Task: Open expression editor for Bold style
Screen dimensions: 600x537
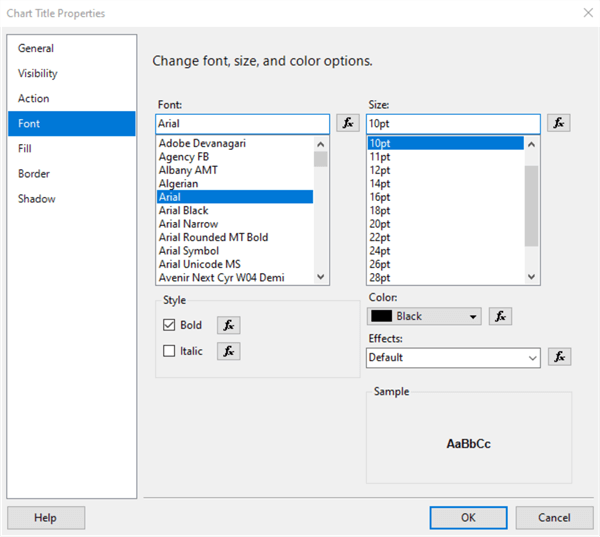Action: coord(229,325)
